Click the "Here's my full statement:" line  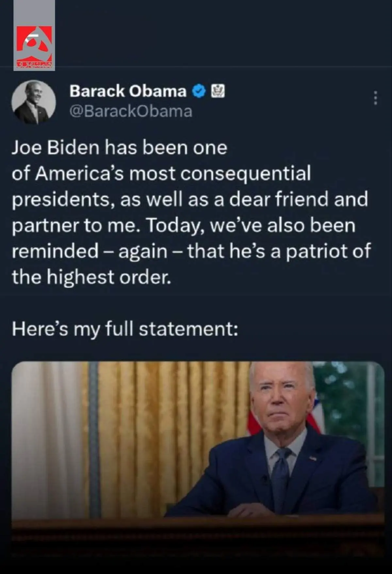(125, 329)
